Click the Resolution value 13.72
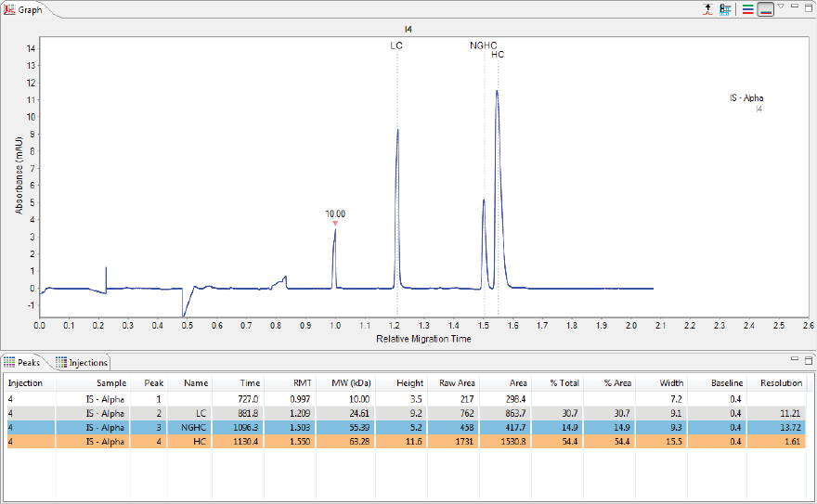Viewport: 817px width, 504px height. point(790,428)
